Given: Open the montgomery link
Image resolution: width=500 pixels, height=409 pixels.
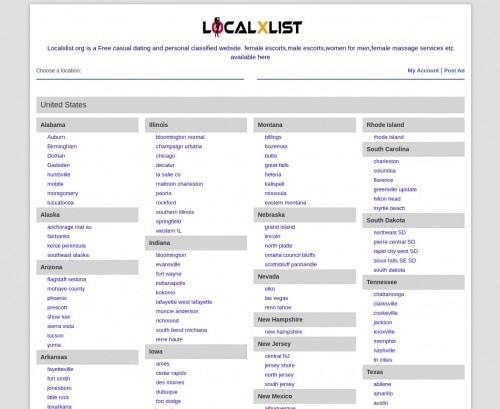Looking at the screenshot, I should (62, 193).
